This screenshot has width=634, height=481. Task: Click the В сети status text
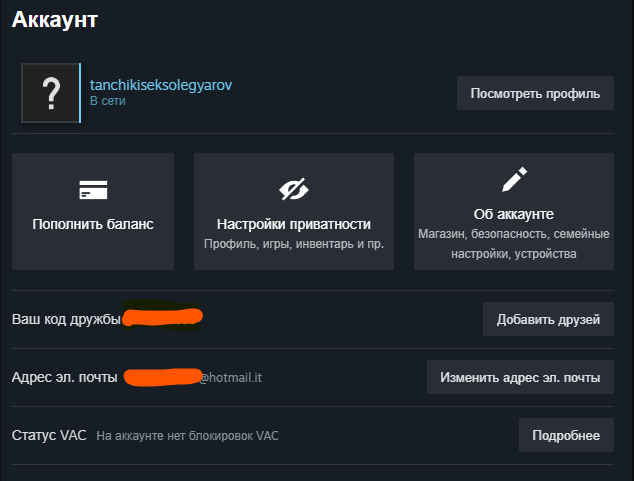click(108, 101)
